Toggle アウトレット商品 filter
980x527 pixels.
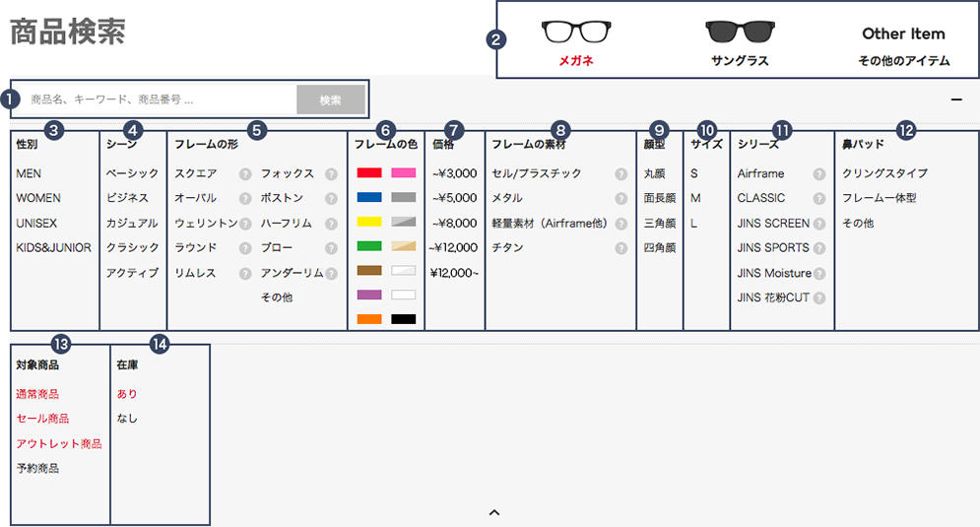click(59, 443)
